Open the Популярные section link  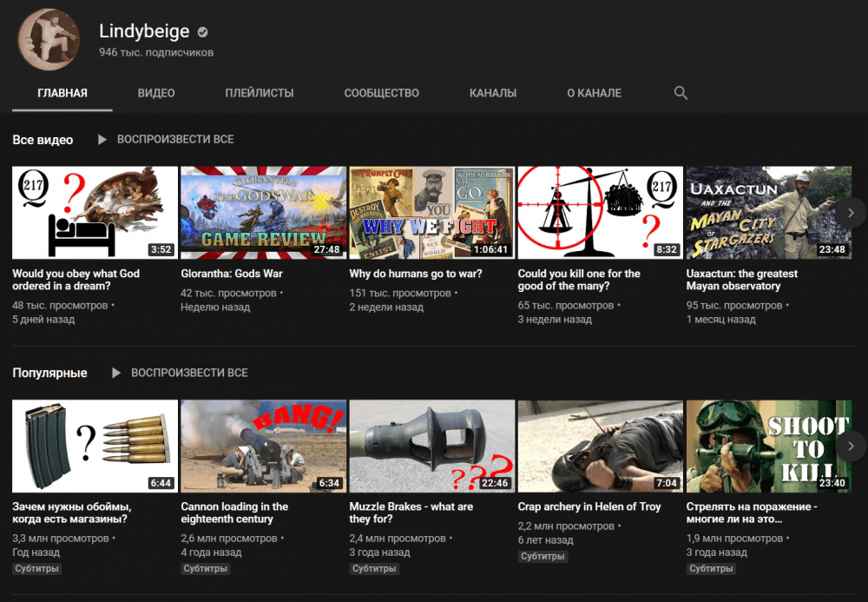tap(49, 373)
